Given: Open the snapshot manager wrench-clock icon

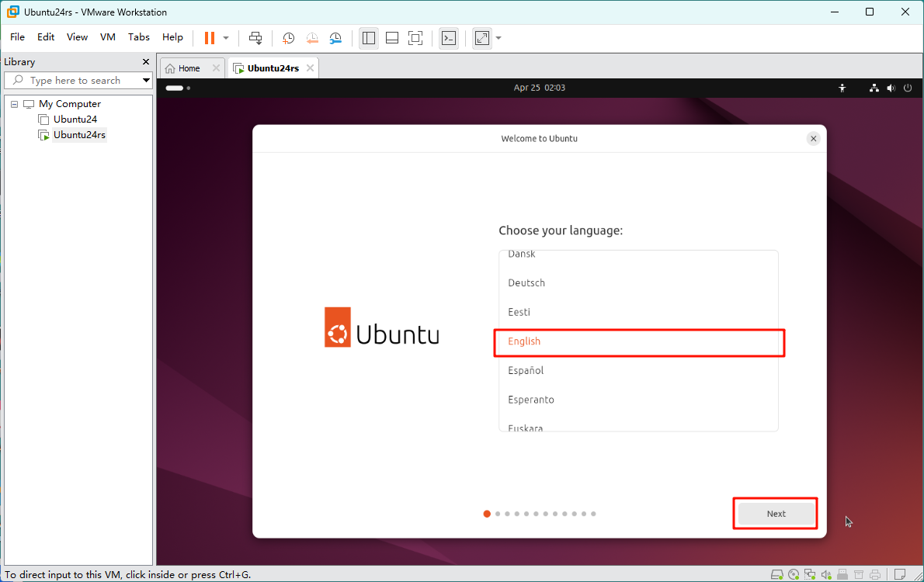Looking at the screenshot, I should 335,38.
